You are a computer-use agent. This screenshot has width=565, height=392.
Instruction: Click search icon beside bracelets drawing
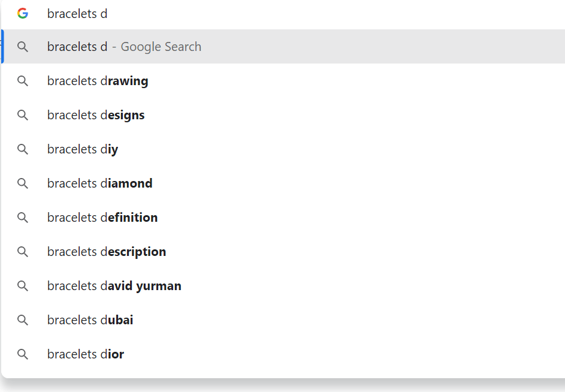coord(23,81)
